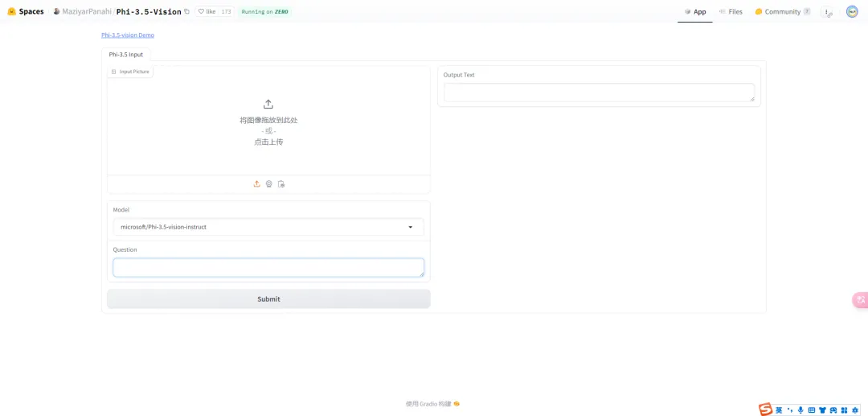Screen dimensions: 868x416
Task: Toggle the IME punctuation mode
Action: 790,410
